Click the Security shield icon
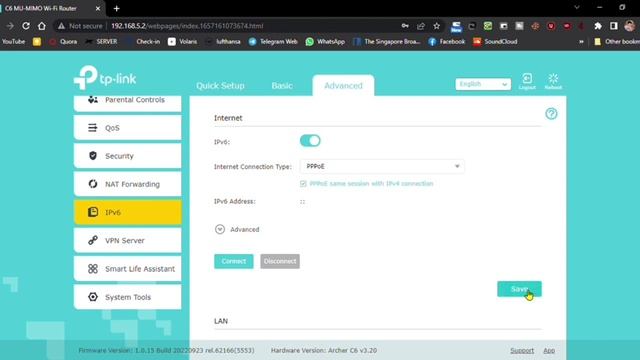 (x=93, y=156)
